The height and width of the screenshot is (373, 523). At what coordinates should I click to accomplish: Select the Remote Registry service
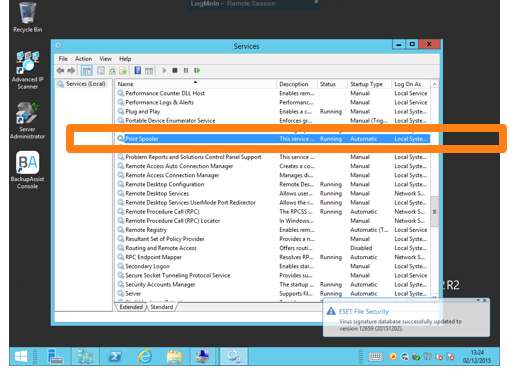click(273, 230)
